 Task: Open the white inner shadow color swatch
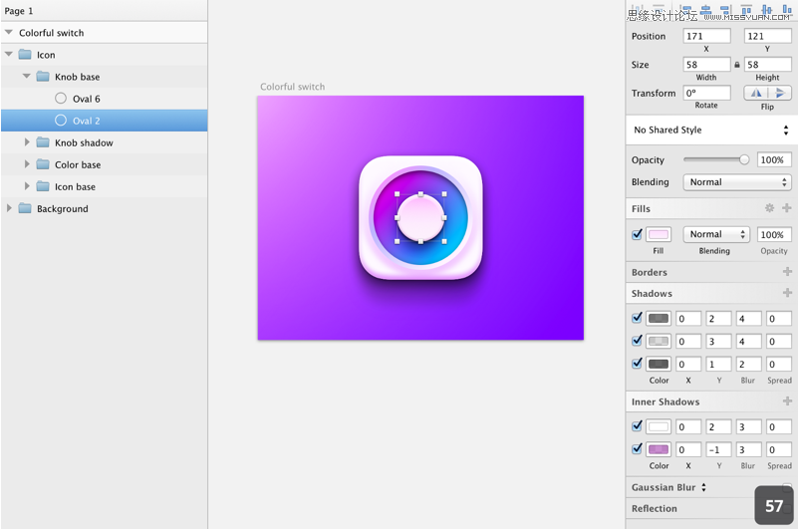pos(659,426)
